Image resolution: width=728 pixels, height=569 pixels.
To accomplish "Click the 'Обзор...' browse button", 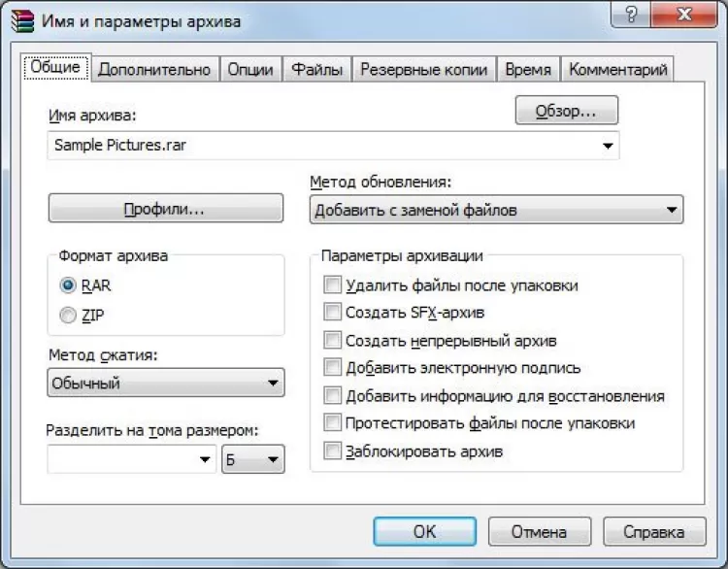I will pyautogui.click(x=566, y=111).
